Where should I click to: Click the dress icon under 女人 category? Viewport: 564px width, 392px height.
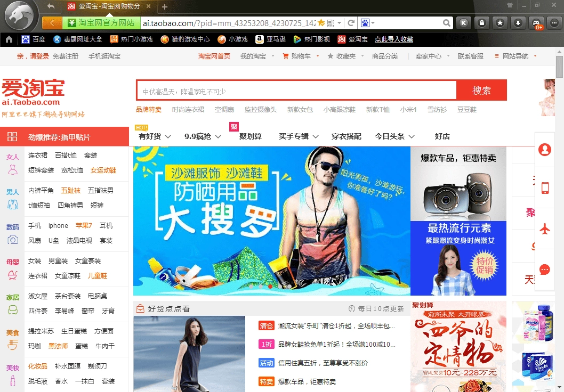pyautogui.click(x=13, y=169)
